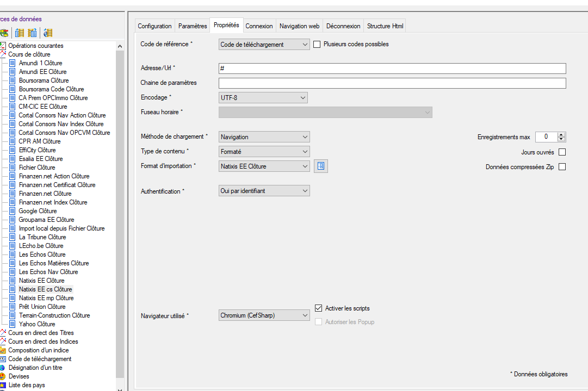Uncheck Activer les scripts checkbox

(x=319, y=308)
